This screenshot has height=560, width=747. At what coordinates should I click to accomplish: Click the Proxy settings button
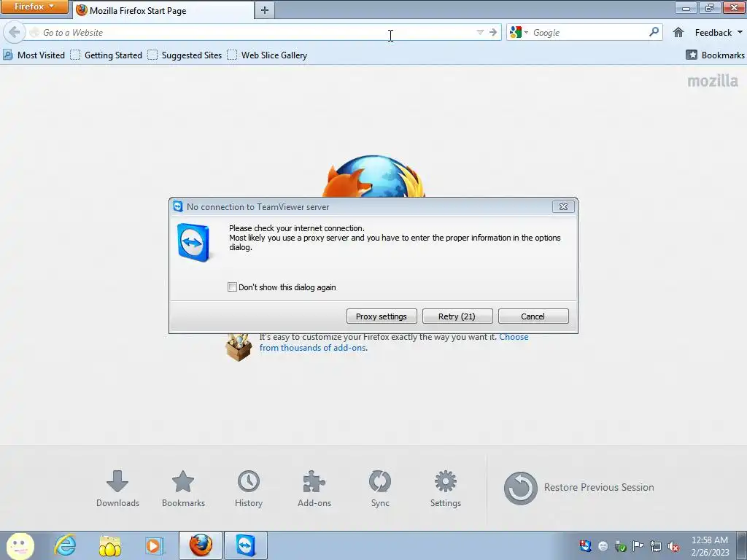coord(382,316)
